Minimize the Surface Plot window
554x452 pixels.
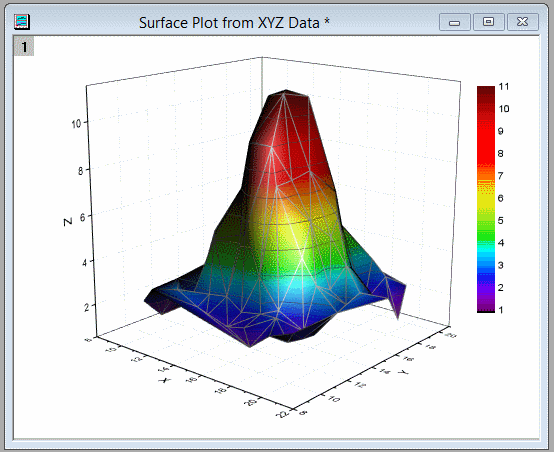click(455, 22)
